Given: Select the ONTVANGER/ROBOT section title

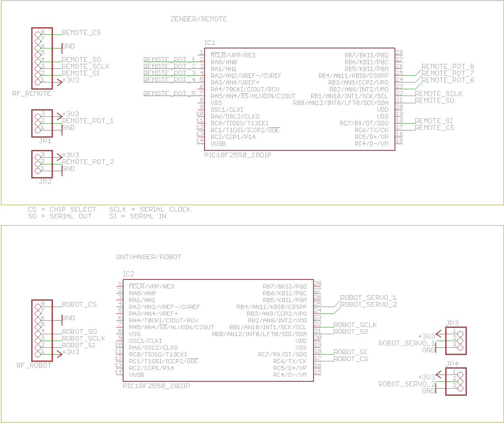Looking at the screenshot, I should (149, 257).
